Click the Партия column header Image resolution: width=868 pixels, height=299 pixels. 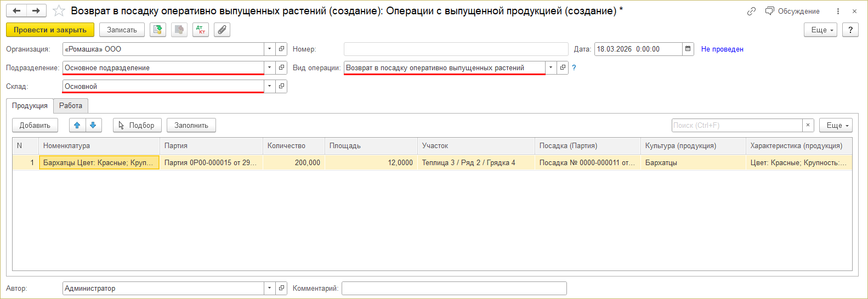211,145
